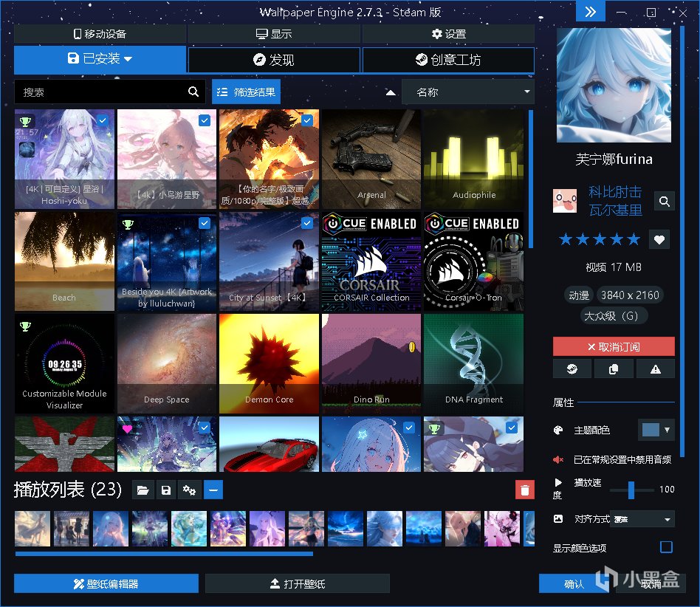Select the Corsair-O-Tron wallpaper

(x=473, y=261)
